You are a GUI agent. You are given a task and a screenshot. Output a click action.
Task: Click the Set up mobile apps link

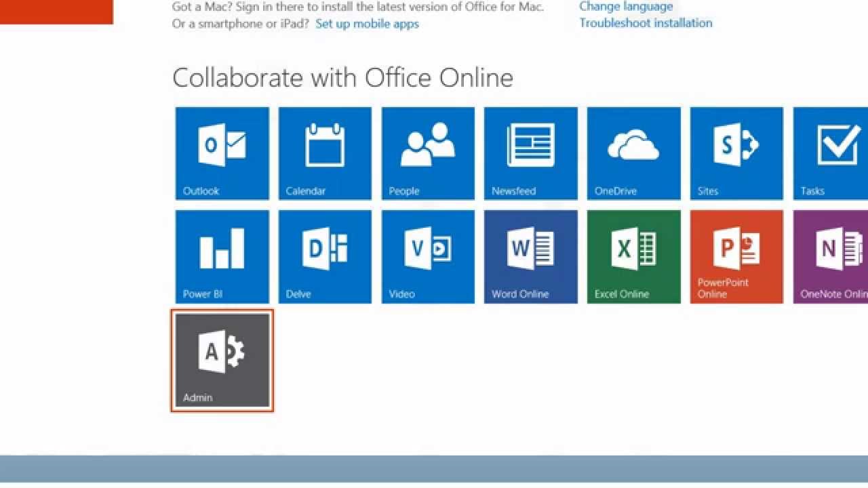(367, 24)
